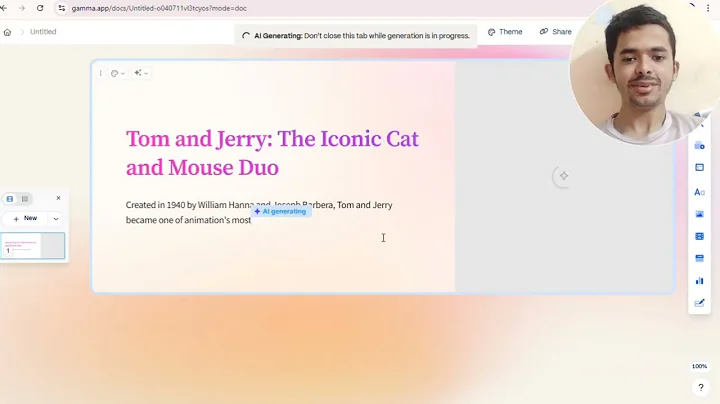Open the browser three-dot menu
Viewport: 720px width, 404px height.
(708, 8)
